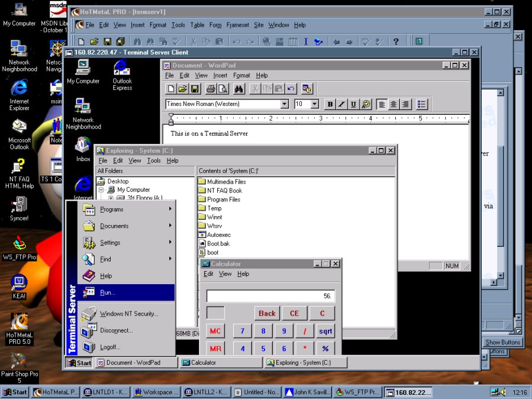Open the font size 10 dropdown in WordPad

tap(315, 104)
